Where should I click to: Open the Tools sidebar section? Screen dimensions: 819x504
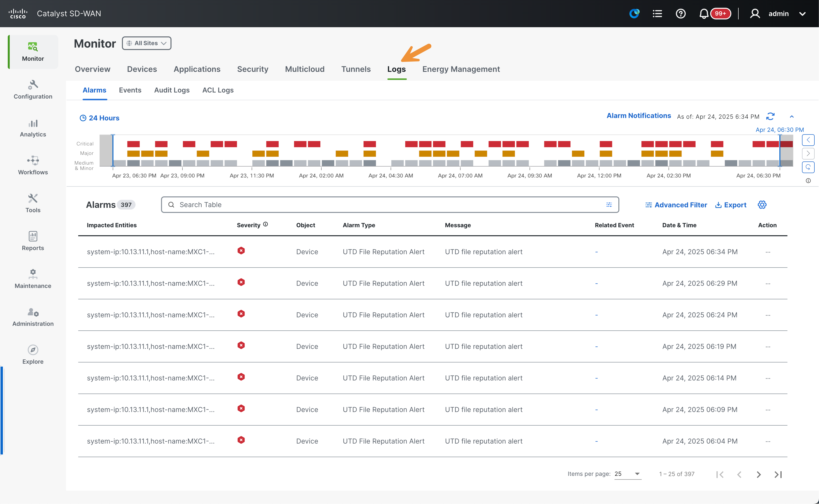33,203
